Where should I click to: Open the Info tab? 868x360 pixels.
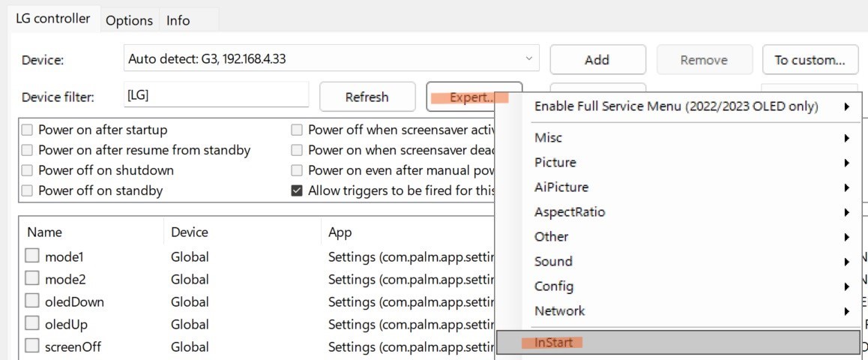178,20
